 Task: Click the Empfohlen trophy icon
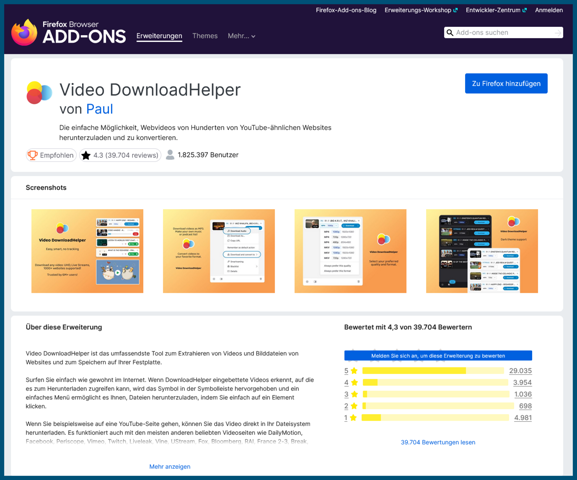[x=33, y=155]
